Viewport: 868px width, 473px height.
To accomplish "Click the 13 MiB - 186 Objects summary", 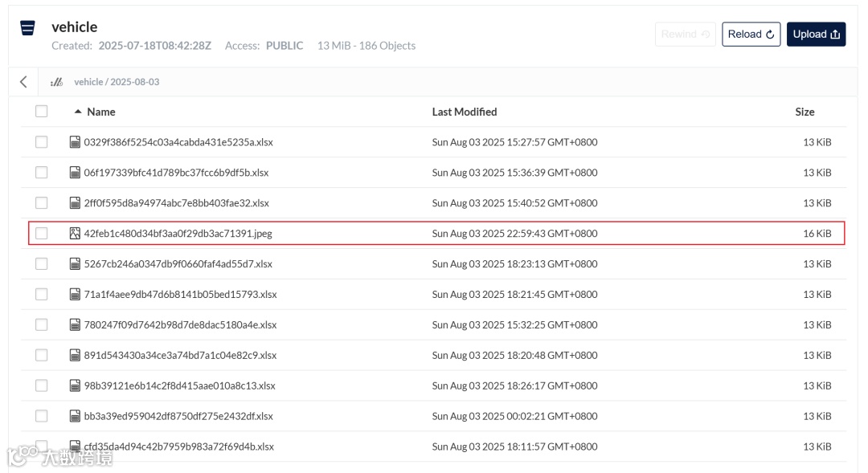I will point(366,46).
